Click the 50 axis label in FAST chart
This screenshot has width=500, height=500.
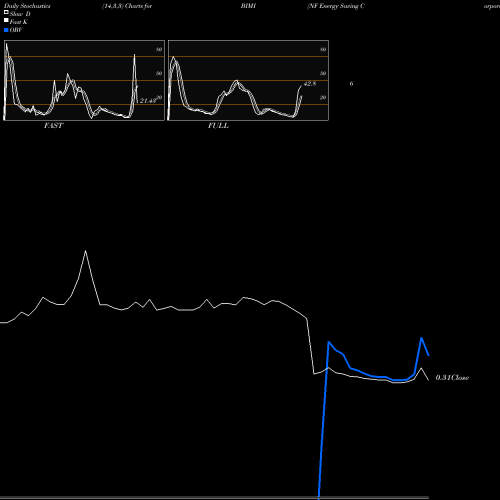159,73
